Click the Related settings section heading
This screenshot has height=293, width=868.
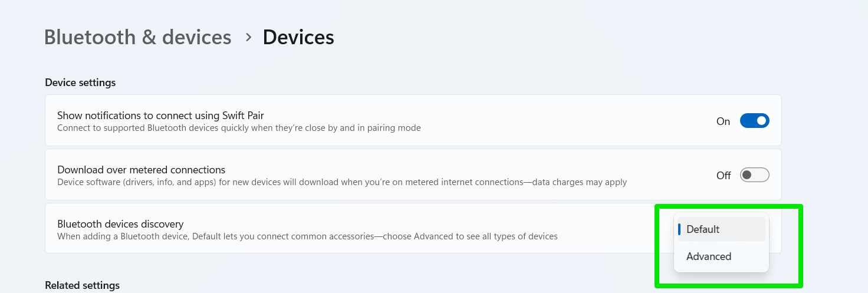(x=82, y=285)
